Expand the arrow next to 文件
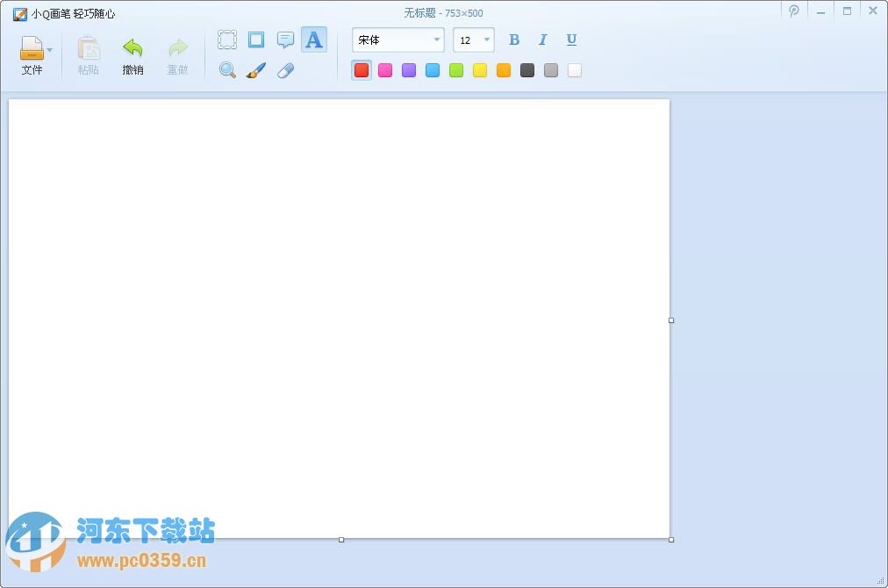Screen dimensions: 888x588 click(51, 50)
